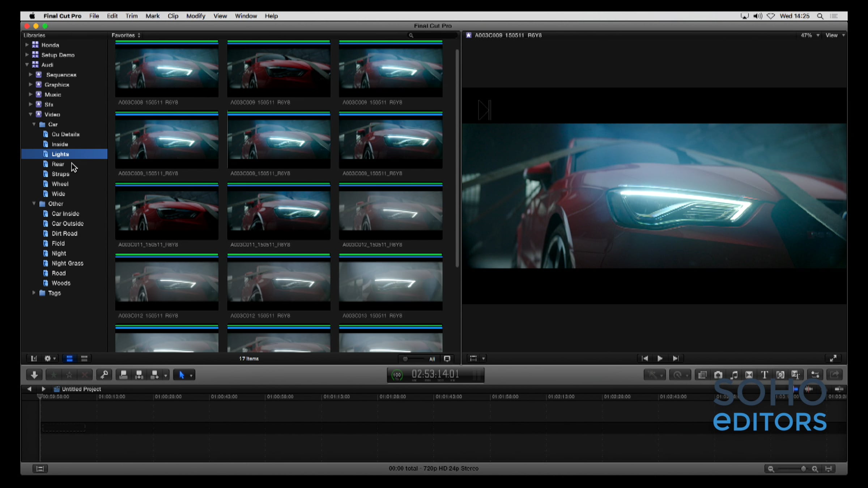Show the Inspector sliders icon
Screen dimensions: 868x488
[815, 375]
